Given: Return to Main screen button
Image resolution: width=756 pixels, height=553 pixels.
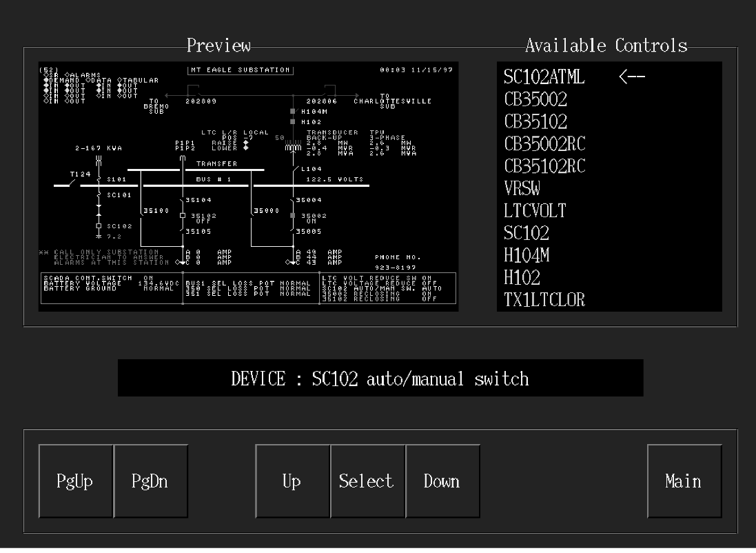Looking at the screenshot, I should (684, 481).
